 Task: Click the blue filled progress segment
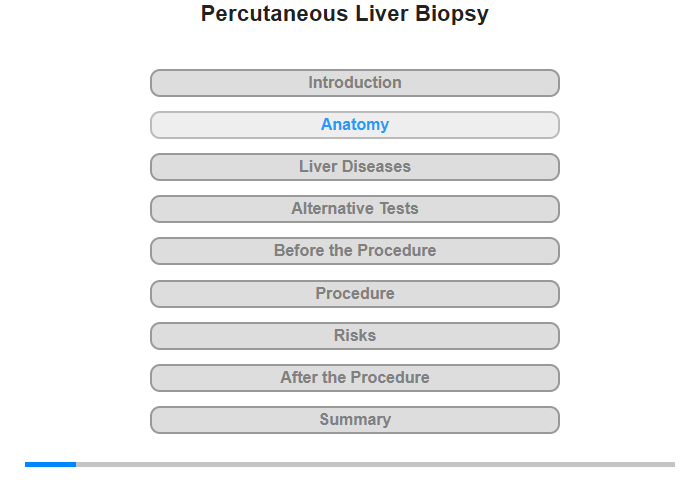point(50,464)
